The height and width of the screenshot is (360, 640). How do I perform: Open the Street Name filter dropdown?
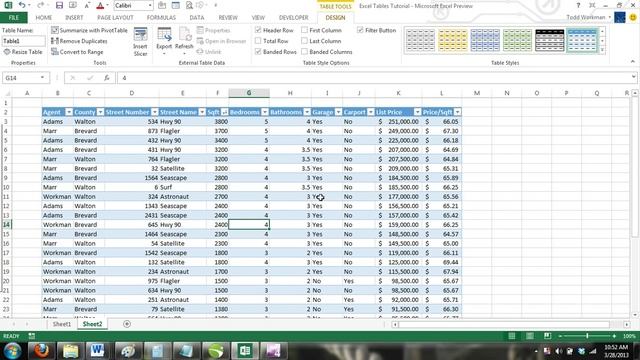coord(202,112)
